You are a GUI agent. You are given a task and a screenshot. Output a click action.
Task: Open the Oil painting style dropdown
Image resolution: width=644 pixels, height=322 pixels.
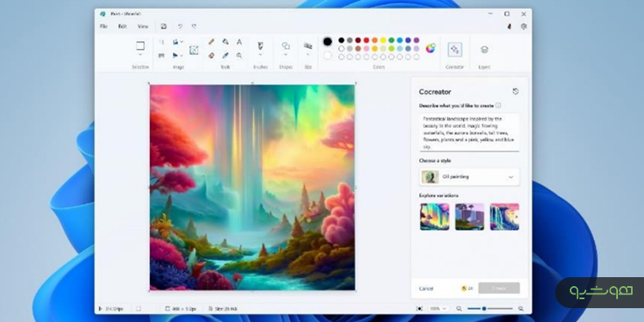pos(470,177)
